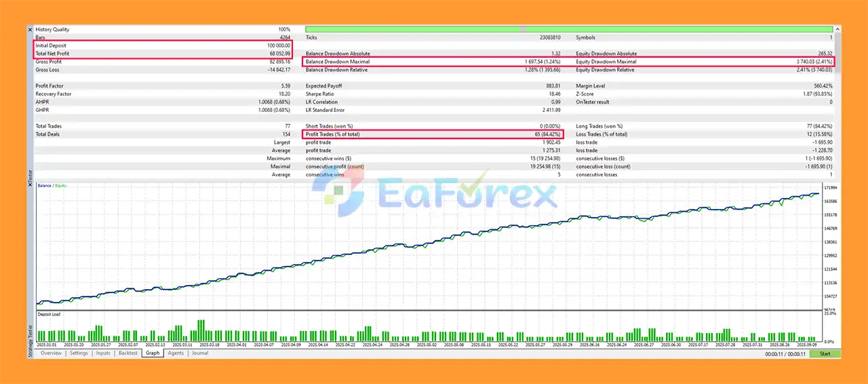The height and width of the screenshot is (384, 868).
Task: Open the Settings tab
Action: coord(79,353)
